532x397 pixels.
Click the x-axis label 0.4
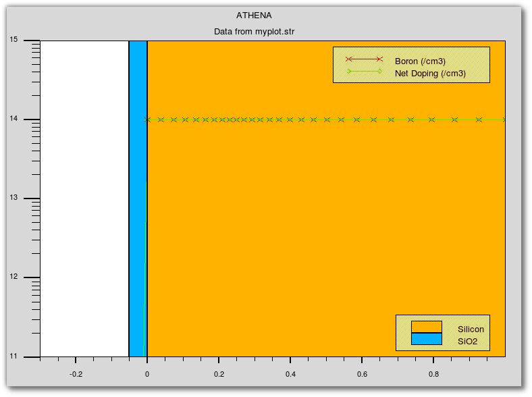290,374
